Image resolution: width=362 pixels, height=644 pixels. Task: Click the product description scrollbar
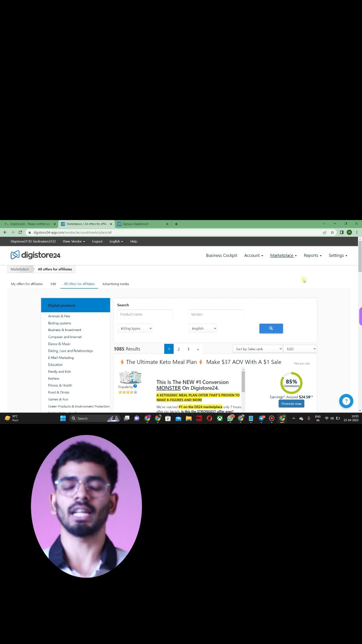click(243, 381)
